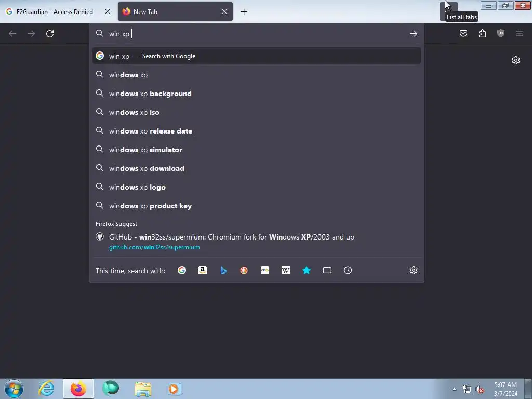Viewport: 532px width, 399px height.
Task: Launch Internet Explorer from the taskbar
Action: click(x=46, y=389)
